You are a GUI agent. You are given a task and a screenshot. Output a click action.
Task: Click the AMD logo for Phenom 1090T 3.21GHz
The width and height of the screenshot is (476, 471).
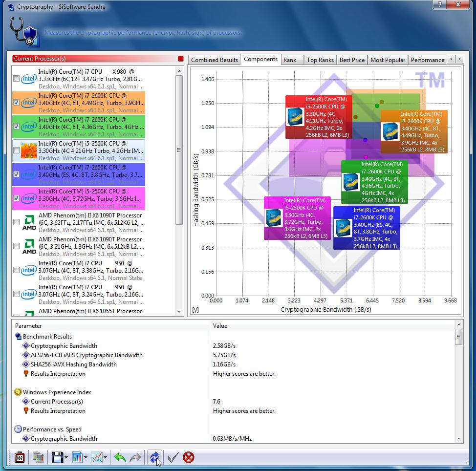[x=29, y=246]
